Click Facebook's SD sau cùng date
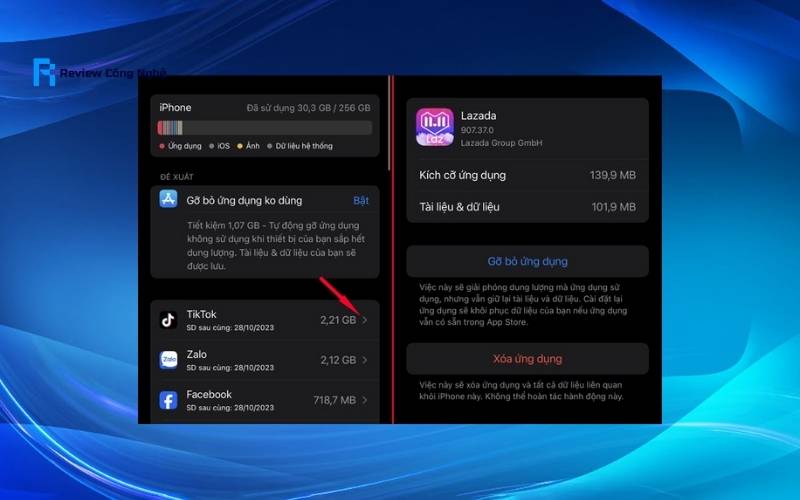Viewport: 800px width, 500px height. (x=230, y=408)
